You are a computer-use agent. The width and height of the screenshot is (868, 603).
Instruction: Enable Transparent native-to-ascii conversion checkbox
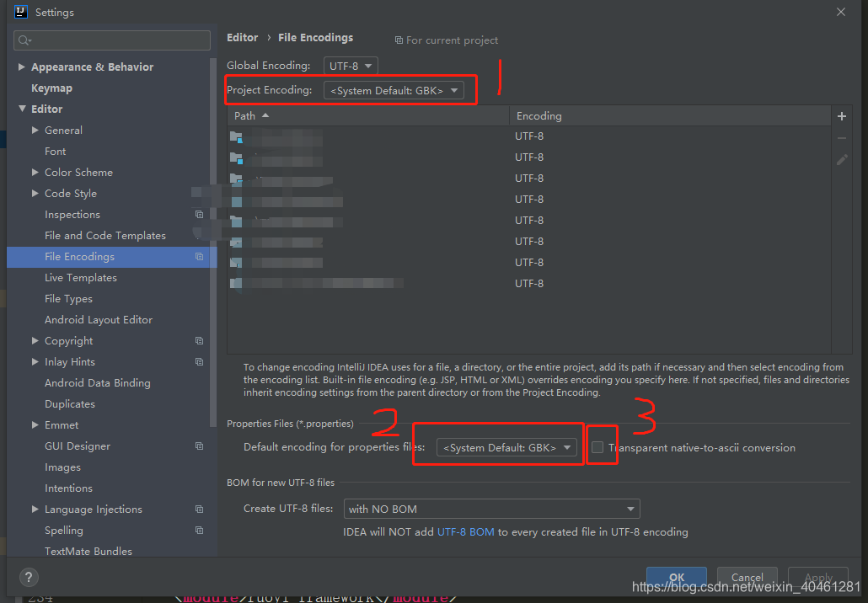click(x=597, y=447)
